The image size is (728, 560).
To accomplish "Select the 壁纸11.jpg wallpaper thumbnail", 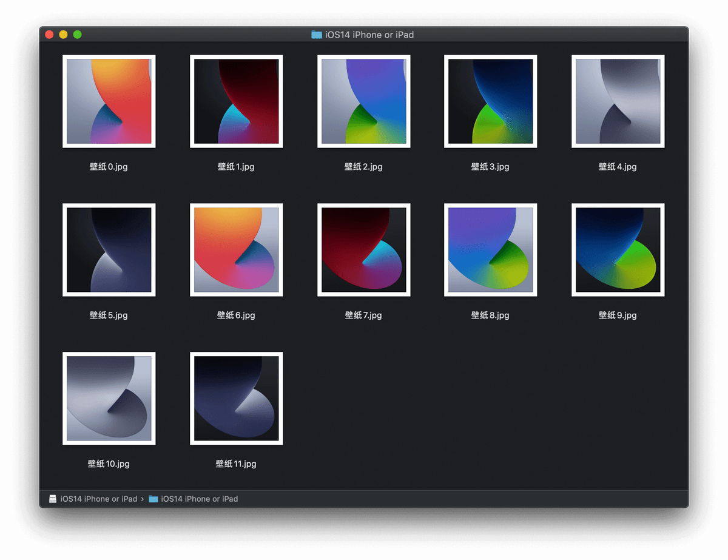I will (236, 399).
